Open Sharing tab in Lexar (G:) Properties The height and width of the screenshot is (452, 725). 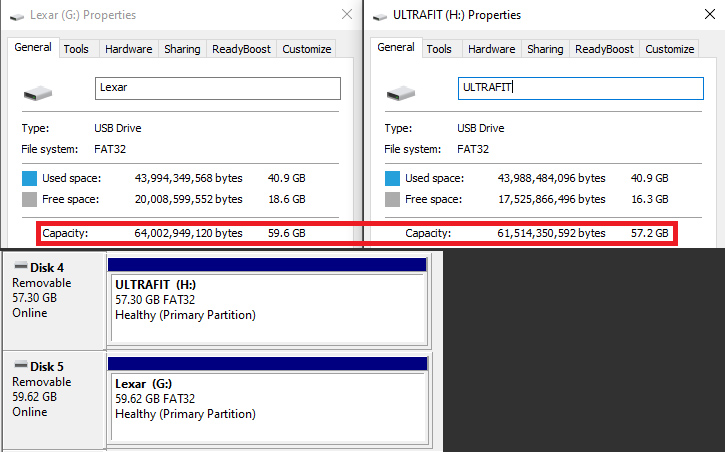coord(182,49)
